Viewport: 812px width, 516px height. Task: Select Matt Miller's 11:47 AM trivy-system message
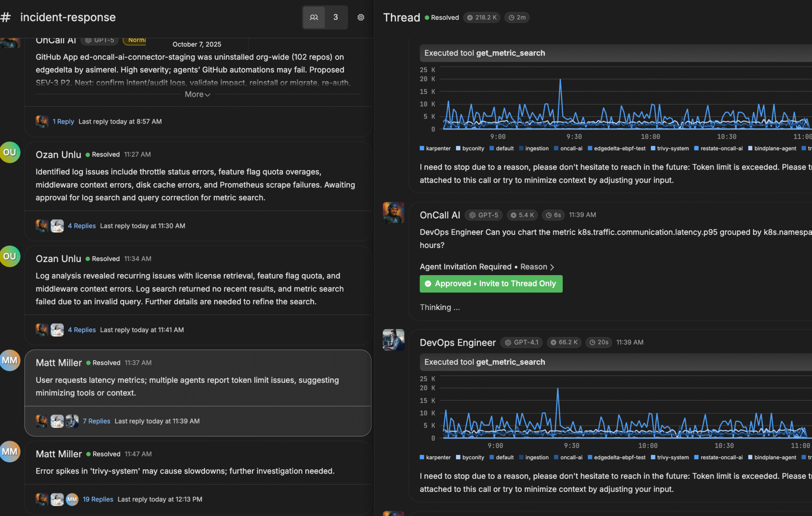[x=185, y=471]
